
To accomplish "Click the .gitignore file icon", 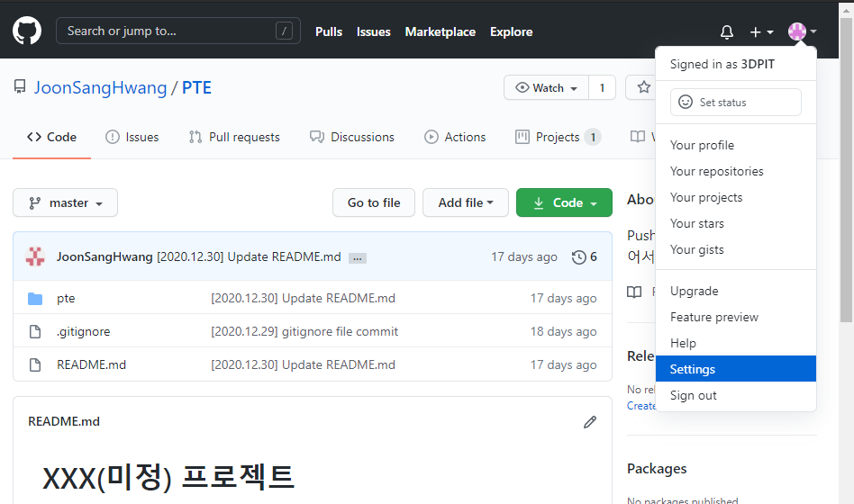I will [x=35, y=331].
